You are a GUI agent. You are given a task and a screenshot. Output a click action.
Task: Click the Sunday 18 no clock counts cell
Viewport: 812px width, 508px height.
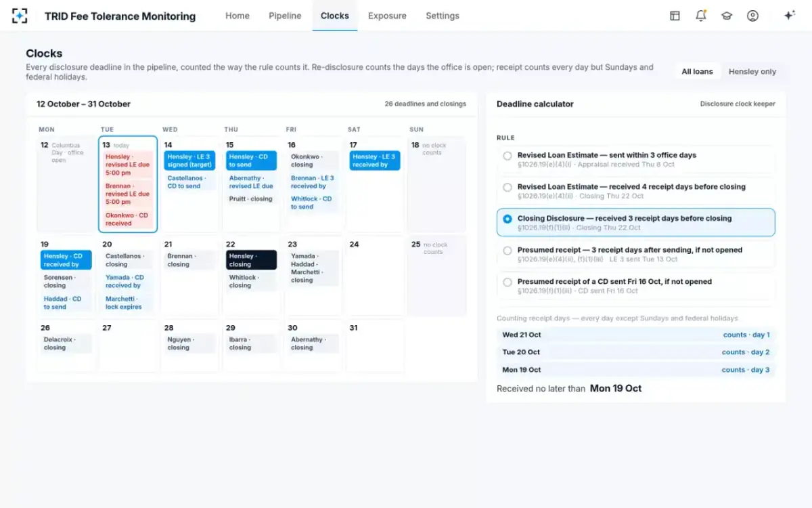coord(436,184)
